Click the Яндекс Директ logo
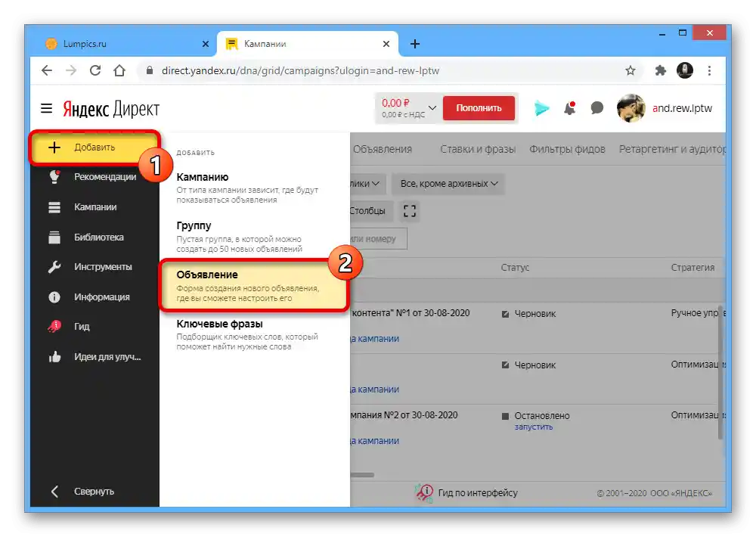Image resolution: width=756 pixels, height=537 pixels. tap(111, 109)
